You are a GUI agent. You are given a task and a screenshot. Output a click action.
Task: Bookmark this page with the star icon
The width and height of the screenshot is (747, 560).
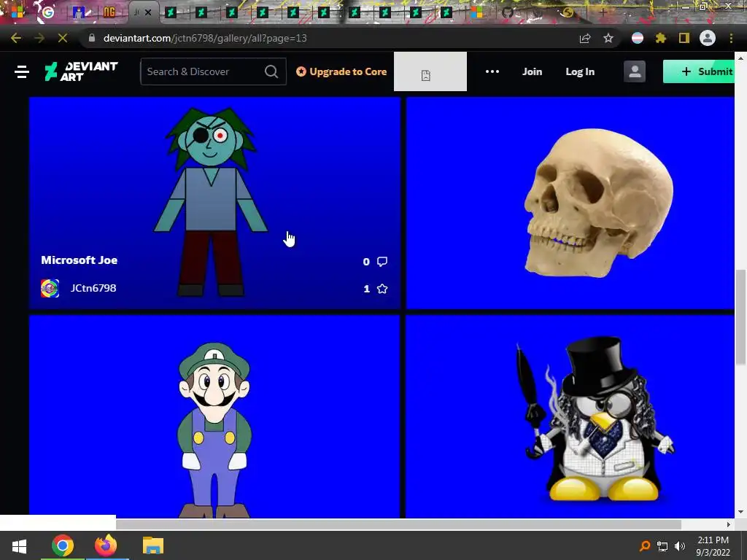point(608,38)
